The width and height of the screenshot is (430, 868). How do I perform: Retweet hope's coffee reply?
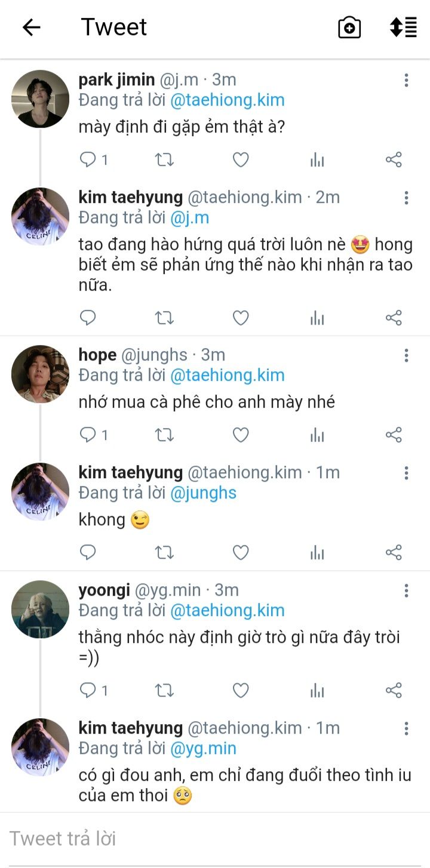(x=164, y=435)
